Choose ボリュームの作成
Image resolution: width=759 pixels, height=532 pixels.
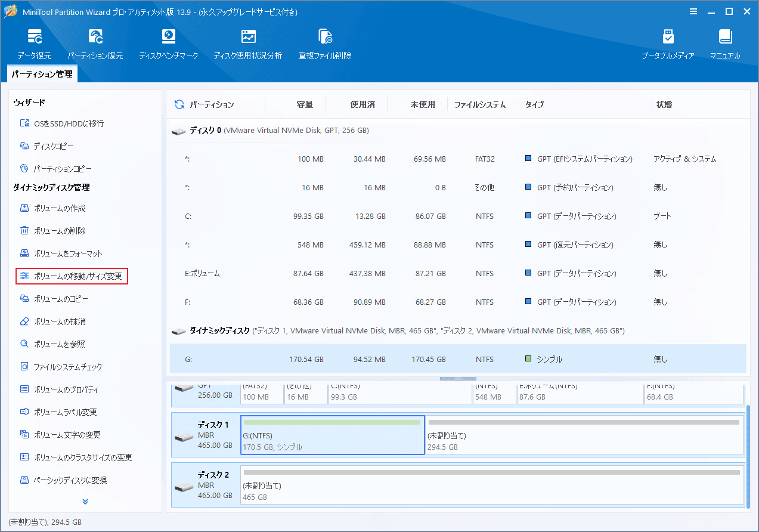[x=52, y=208]
